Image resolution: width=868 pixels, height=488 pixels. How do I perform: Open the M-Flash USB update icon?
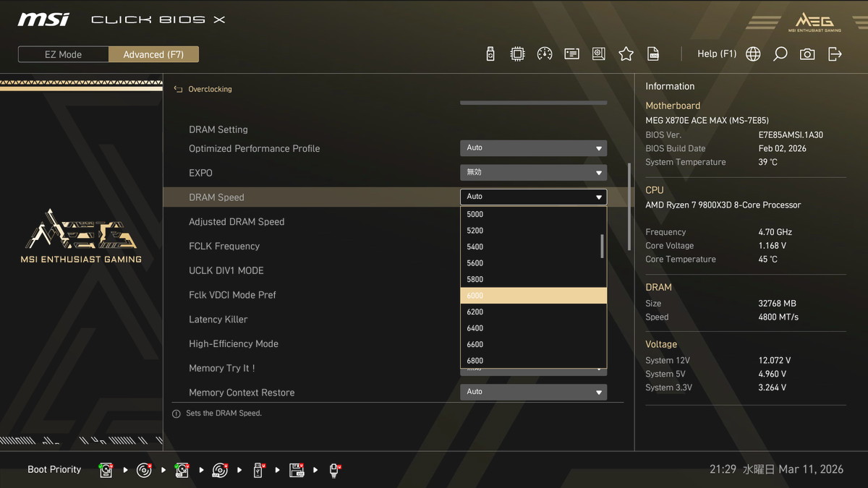coord(490,54)
